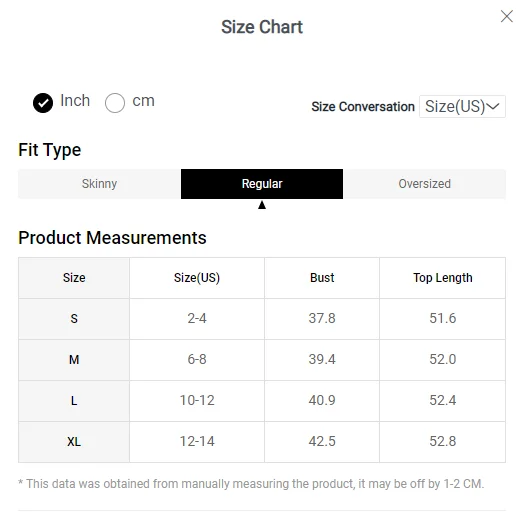Switch to the Skinny fit type tab

[99, 184]
